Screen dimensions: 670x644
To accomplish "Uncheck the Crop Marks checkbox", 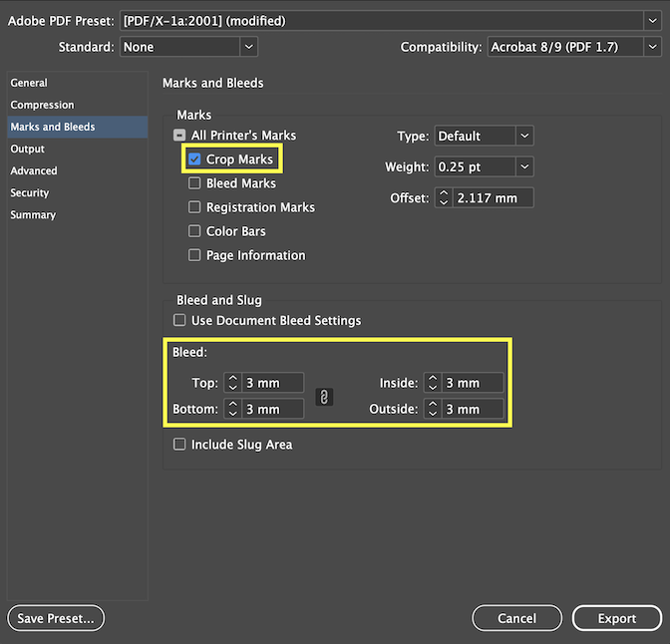I will tap(195, 160).
